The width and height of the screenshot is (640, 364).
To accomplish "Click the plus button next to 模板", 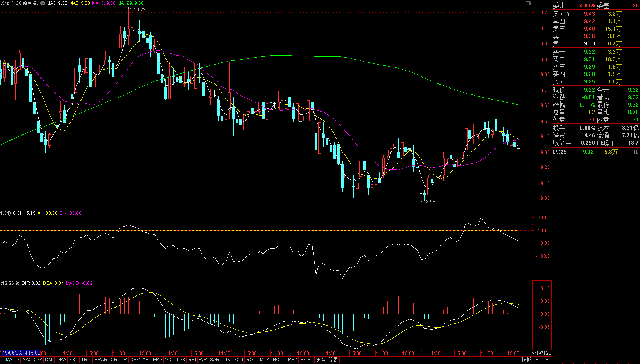I will click(537, 360).
